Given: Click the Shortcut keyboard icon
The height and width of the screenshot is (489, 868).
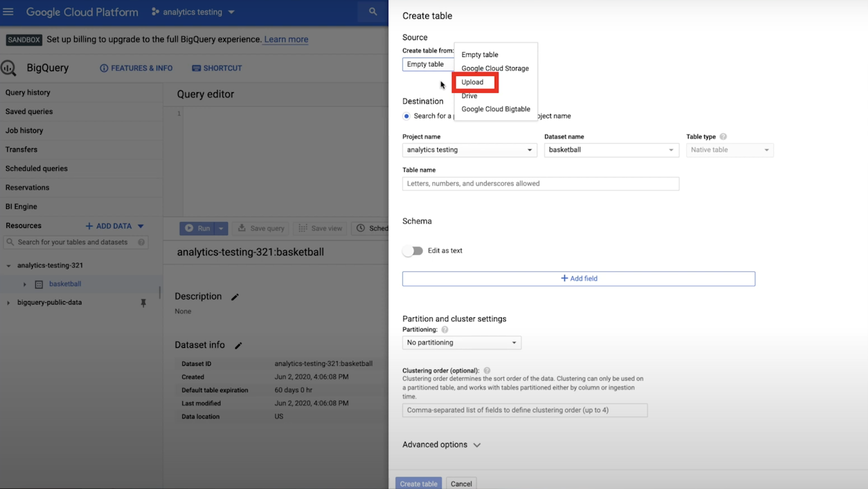Looking at the screenshot, I should [x=196, y=68].
